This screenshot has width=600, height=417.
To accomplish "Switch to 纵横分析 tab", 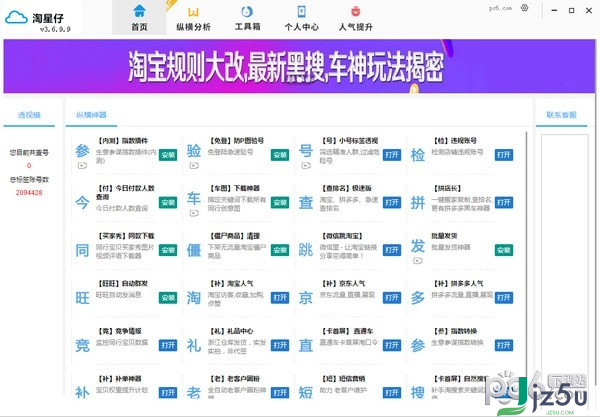I will [x=193, y=18].
